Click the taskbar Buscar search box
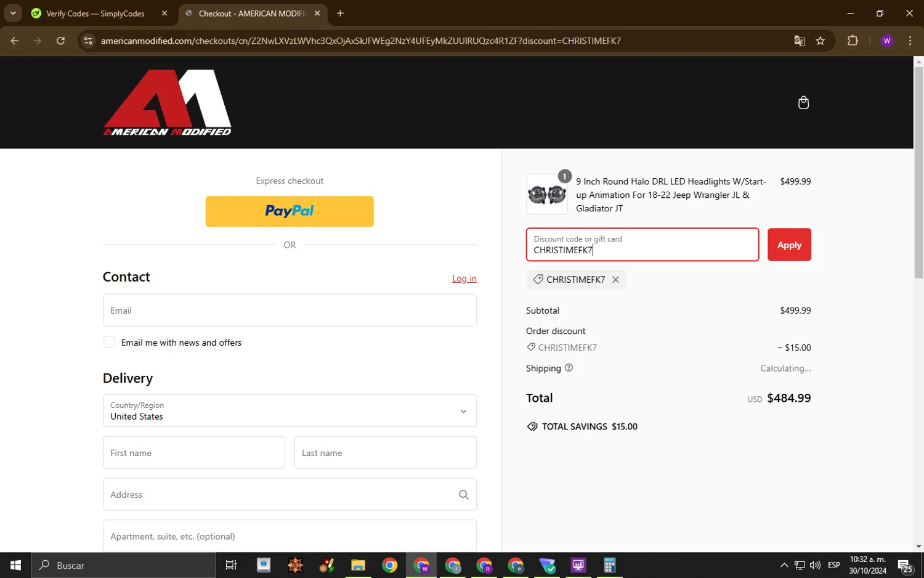Viewport: 924px width, 578px height. coord(123,565)
